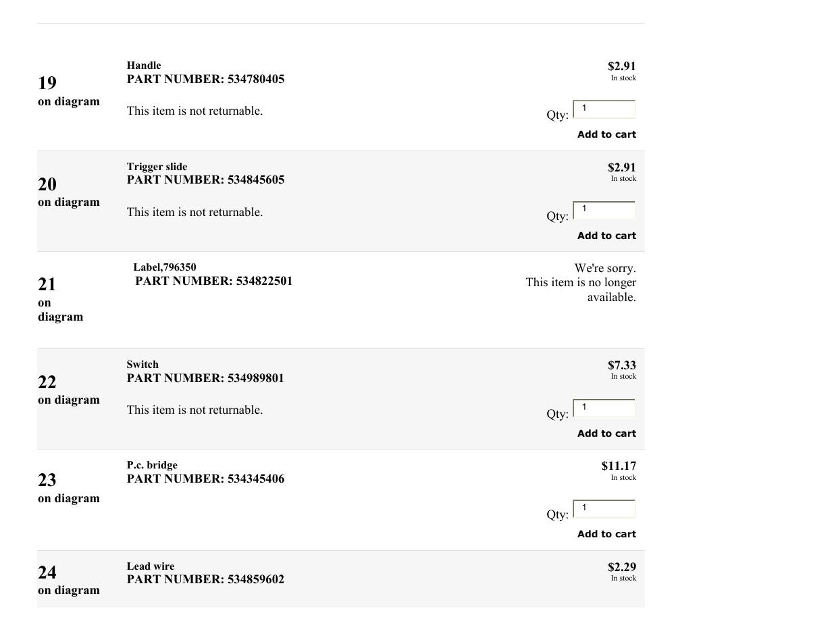The width and height of the screenshot is (834, 644).
Task: Click the quantity field for Trigger slide
Action: pos(604,210)
